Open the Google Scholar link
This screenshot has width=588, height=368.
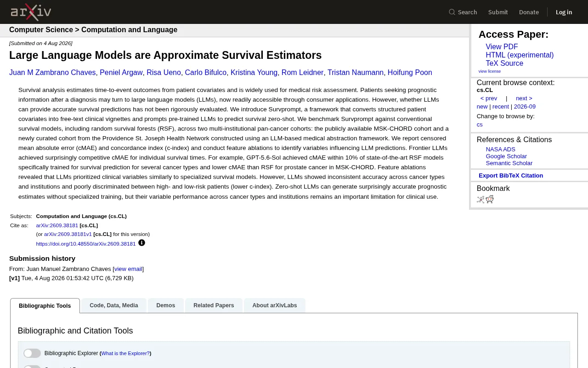click(506, 156)
